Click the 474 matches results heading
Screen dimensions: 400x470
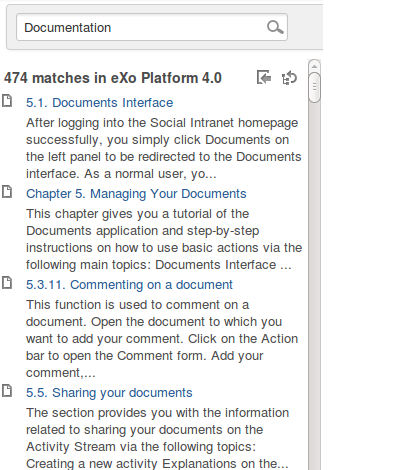point(113,78)
